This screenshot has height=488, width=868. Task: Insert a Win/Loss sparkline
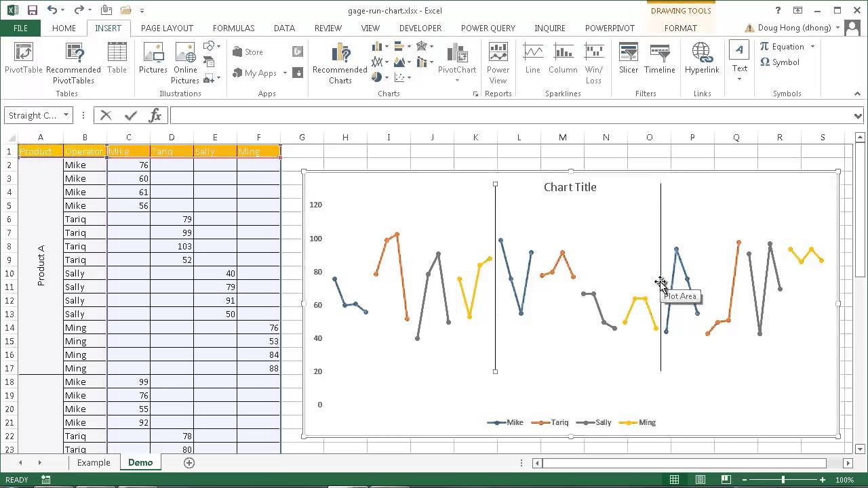[594, 63]
